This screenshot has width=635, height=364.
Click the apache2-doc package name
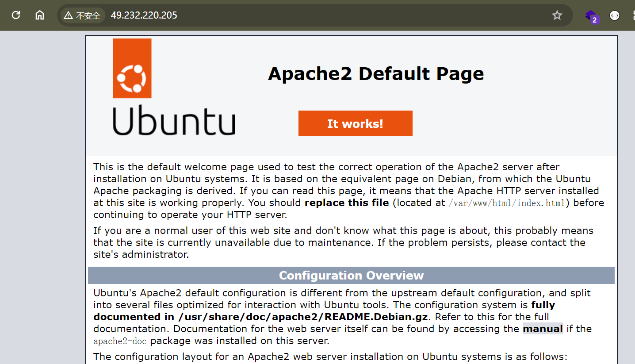(x=120, y=341)
